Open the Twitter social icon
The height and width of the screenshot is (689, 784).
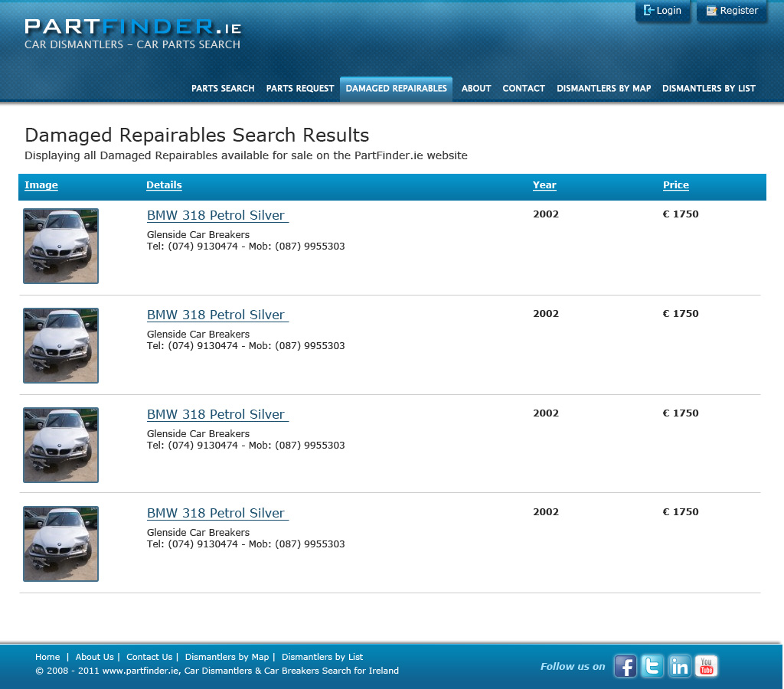point(652,666)
